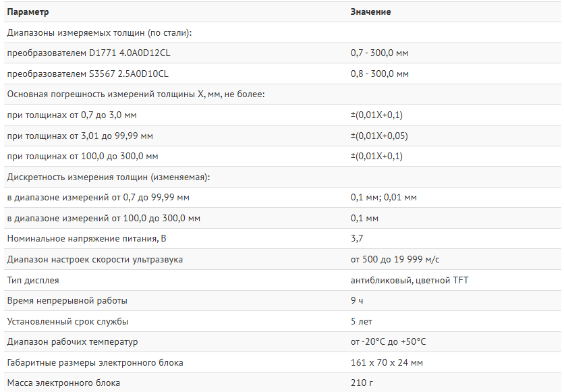Click the 'Параметр' column header

click(28, 12)
